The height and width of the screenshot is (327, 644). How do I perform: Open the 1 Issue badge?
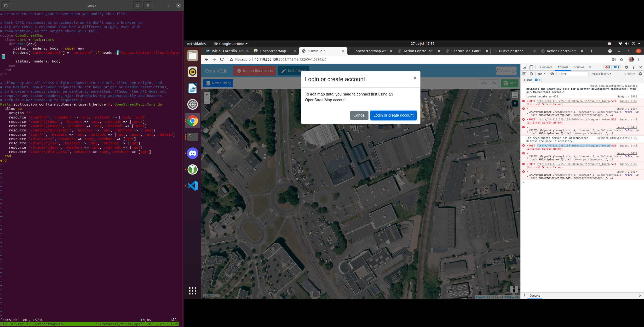[x=531, y=80]
